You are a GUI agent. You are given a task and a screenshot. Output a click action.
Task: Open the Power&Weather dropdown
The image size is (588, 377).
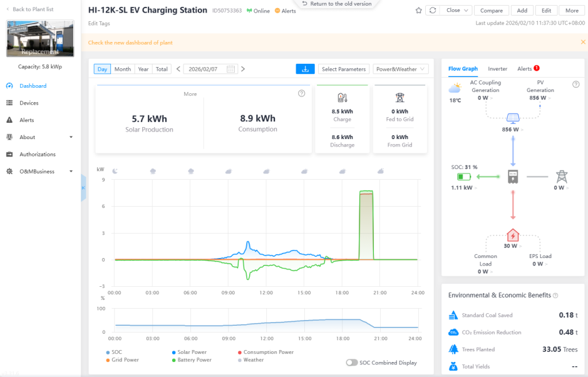[401, 69]
